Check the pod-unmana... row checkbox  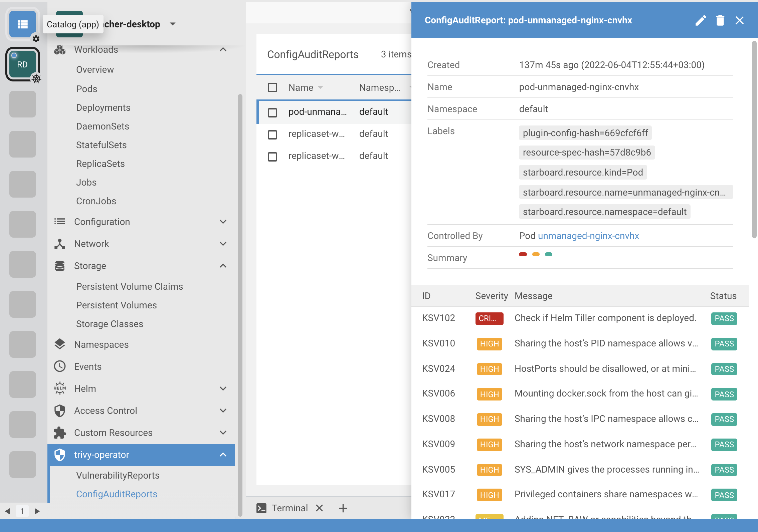272,112
